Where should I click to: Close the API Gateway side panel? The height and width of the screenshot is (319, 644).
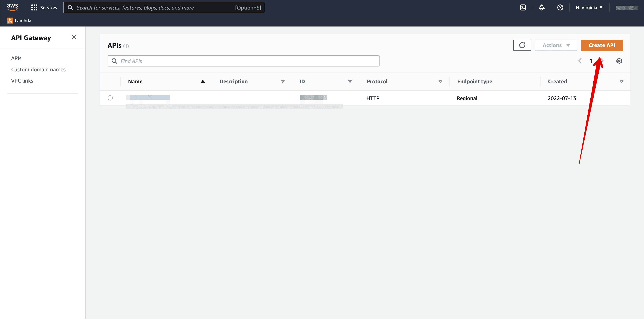[74, 37]
